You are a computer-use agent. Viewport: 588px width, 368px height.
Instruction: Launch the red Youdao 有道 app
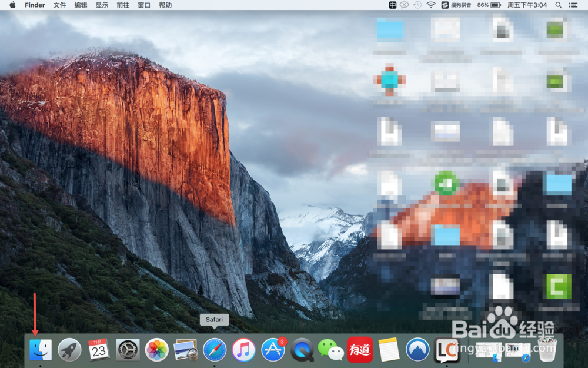tap(360, 350)
